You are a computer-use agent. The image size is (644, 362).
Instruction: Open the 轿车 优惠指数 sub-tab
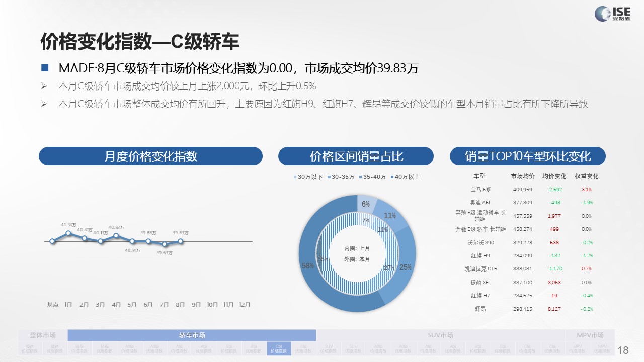[105, 349]
